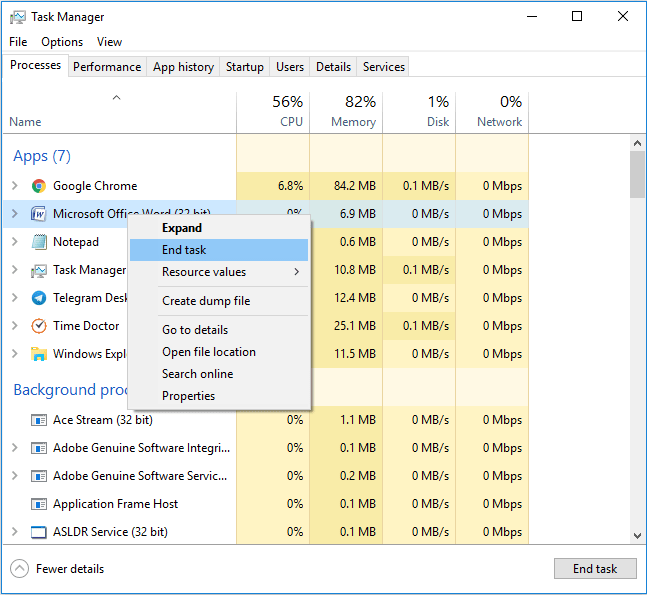Viewport: 647px width, 595px height.
Task: Expand the Notepad process entry
Action: click(15, 242)
